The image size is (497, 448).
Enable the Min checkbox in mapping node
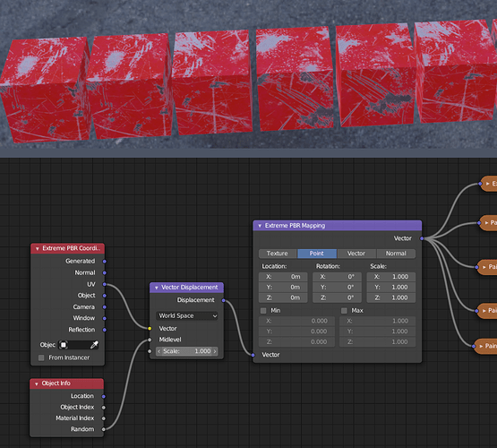(x=263, y=311)
